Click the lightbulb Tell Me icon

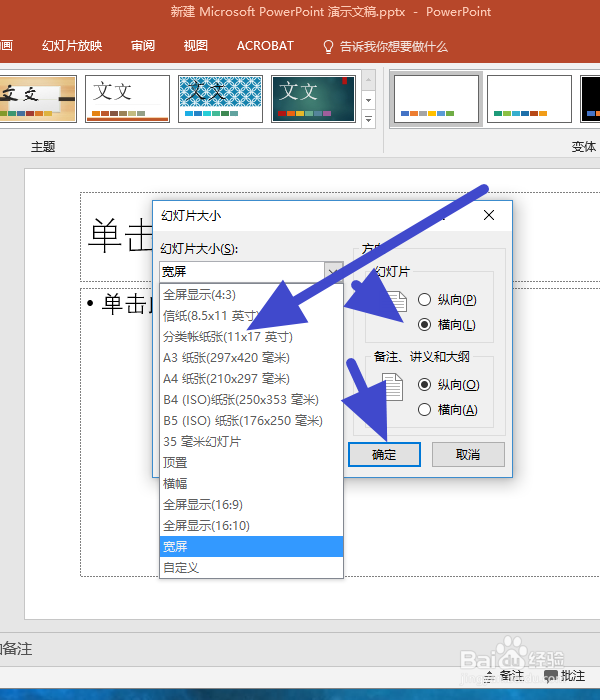click(x=328, y=46)
